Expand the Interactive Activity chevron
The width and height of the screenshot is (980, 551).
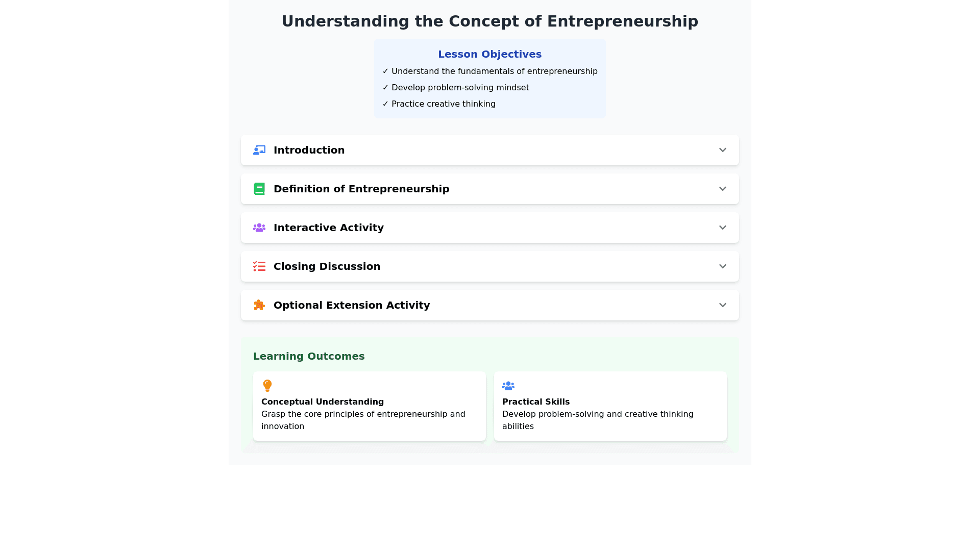click(x=722, y=228)
